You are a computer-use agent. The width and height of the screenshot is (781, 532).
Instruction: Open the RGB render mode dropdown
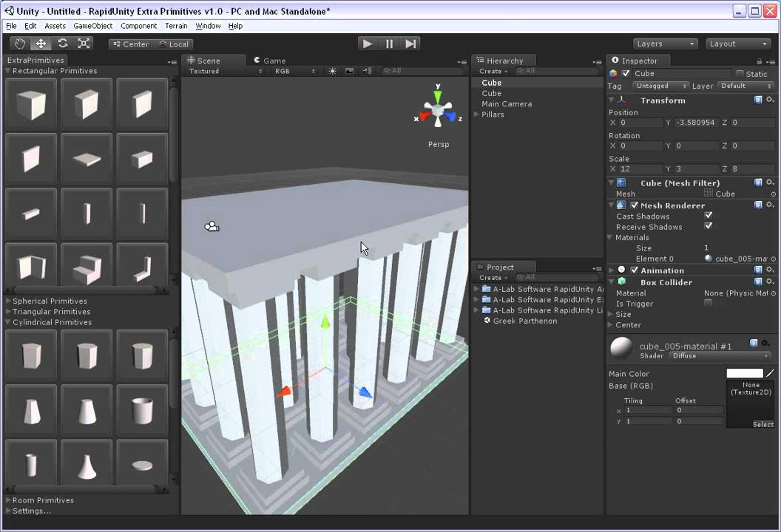click(294, 71)
